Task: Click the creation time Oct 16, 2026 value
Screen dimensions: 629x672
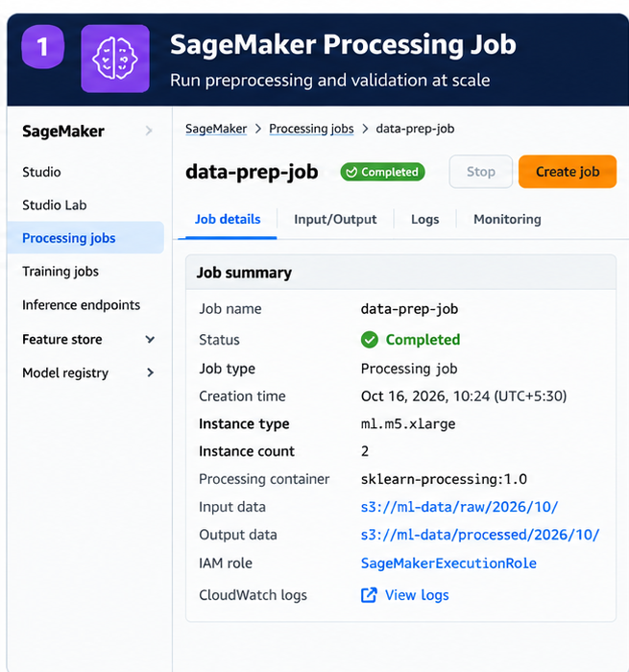Action: point(464,396)
